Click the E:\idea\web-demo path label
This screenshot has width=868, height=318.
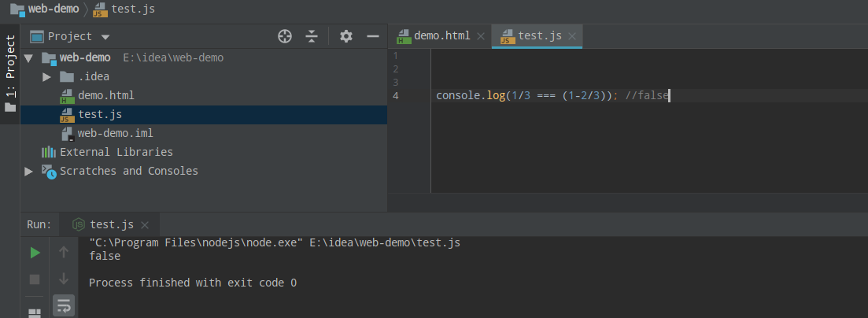pos(173,57)
